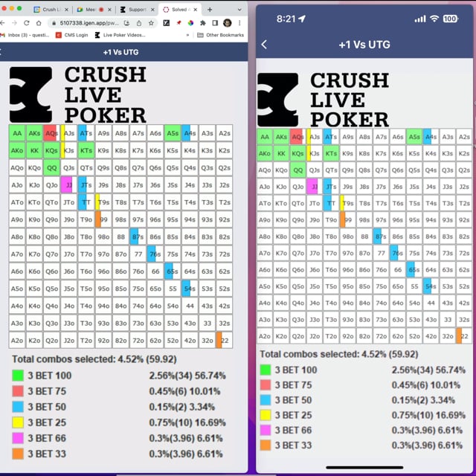
Task: Click Total combos selected text in browser
Action: 94,359
